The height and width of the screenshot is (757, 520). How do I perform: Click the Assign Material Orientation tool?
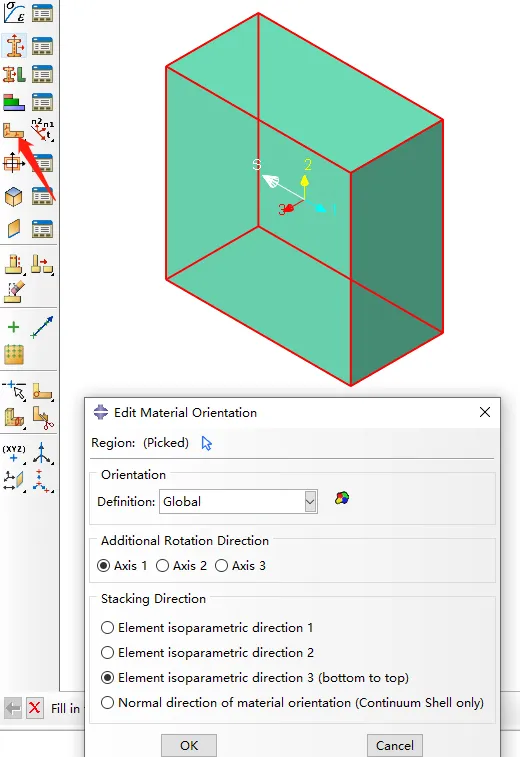(14, 130)
